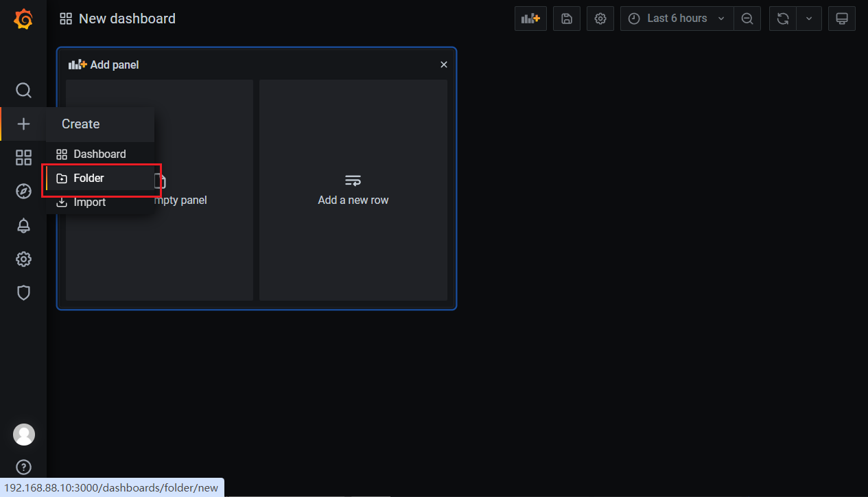Viewport: 868px width, 497px height.
Task: Click the user avatar in sidebar
Action: point(23,435)
